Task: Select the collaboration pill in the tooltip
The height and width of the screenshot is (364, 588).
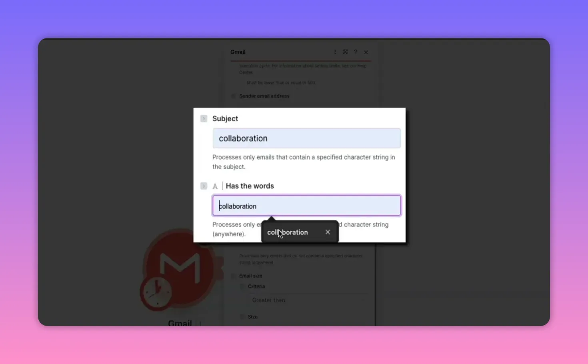Action: tap(288, 232)
